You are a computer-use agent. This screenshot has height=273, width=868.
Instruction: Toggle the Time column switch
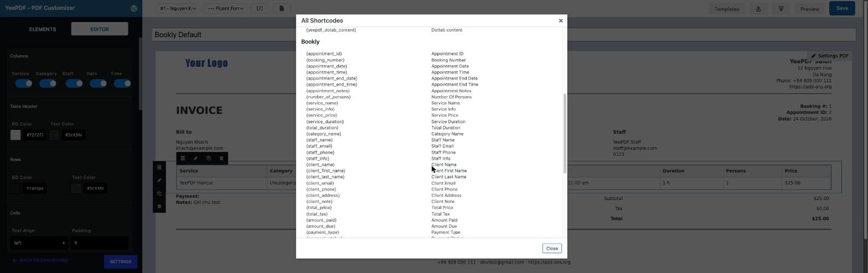[122, 83]
